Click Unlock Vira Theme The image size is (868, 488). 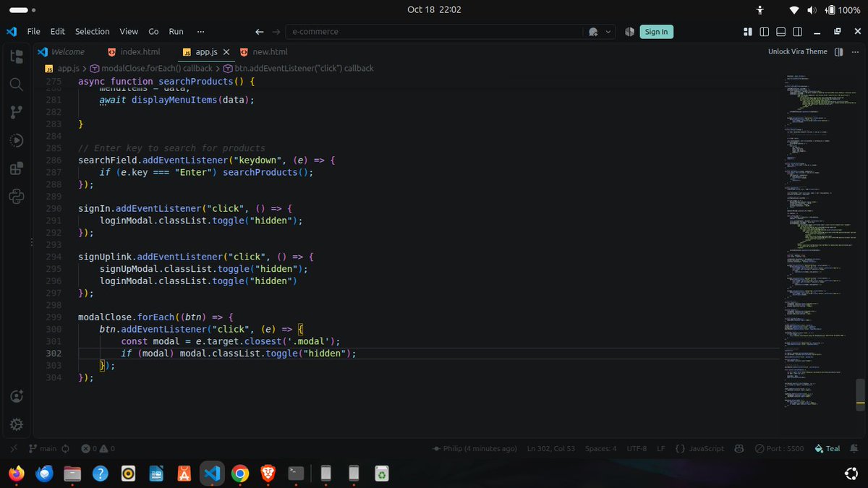tap(797, 52)
